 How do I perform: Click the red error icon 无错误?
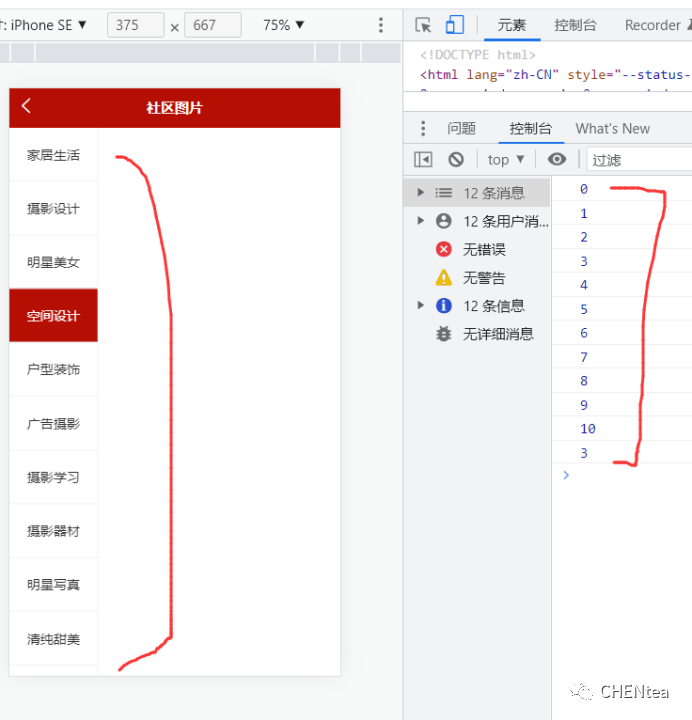444,249
